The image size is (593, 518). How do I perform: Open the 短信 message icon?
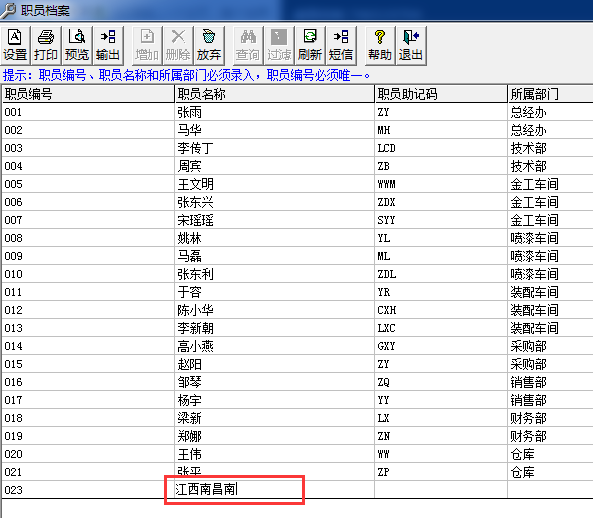tap(341, 45)
